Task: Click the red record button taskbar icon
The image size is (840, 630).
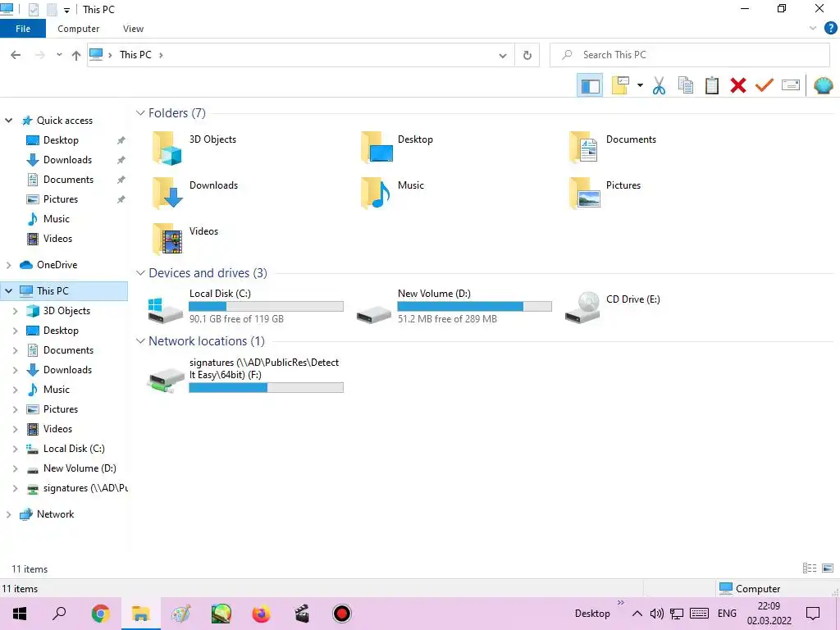Action: pyautogui.click(x=342, y=614)
